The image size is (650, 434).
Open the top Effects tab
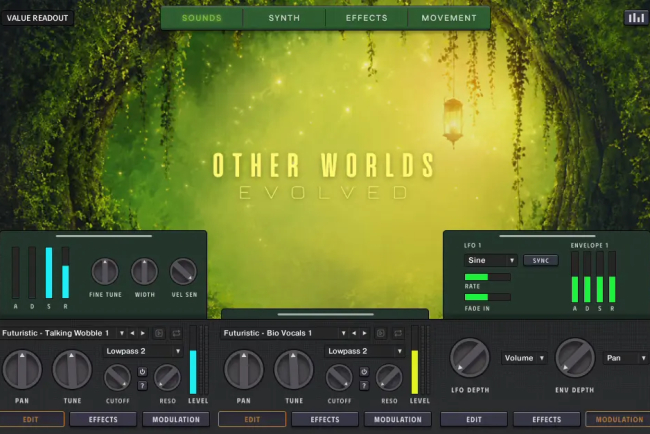click(366, 18)
